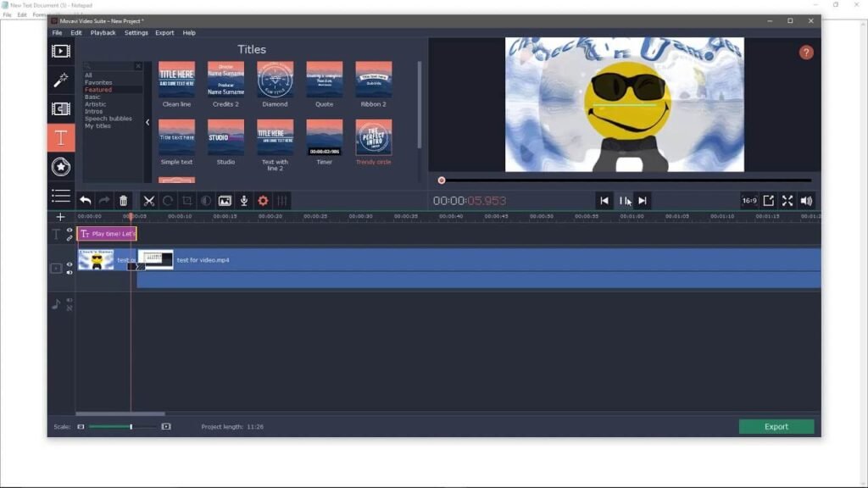Screen dimensions: 868x488
Task: Toggle title track visibility eye
Action: pos(70,230)
